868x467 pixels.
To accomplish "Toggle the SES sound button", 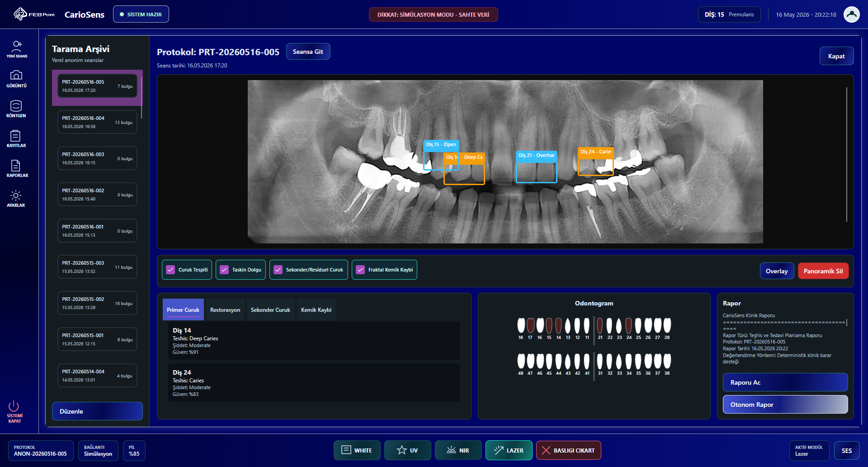I will (x=847, y=451).
